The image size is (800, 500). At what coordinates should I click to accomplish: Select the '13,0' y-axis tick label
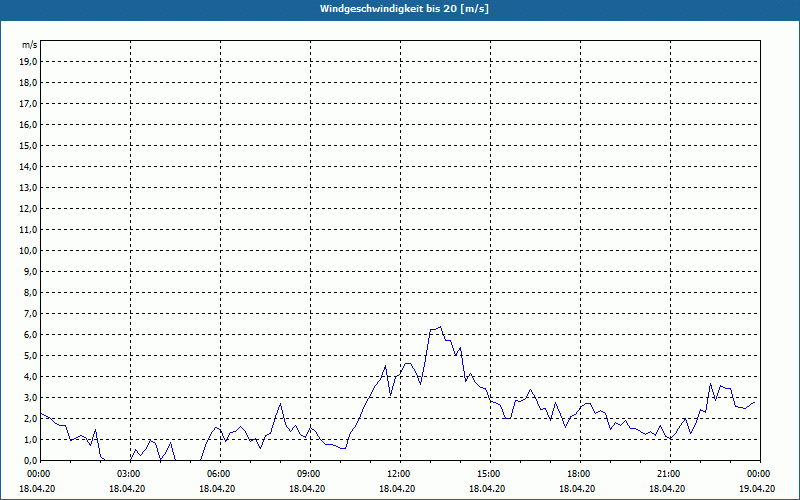[28, 187]
